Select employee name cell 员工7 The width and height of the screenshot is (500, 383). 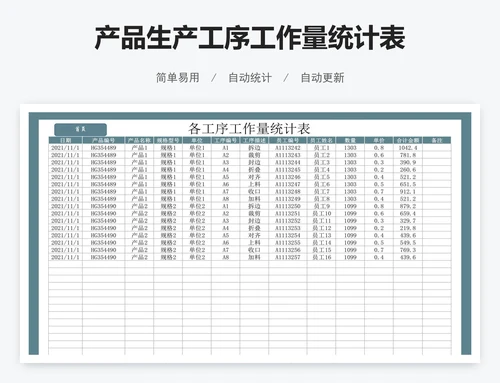coord(321,192)
